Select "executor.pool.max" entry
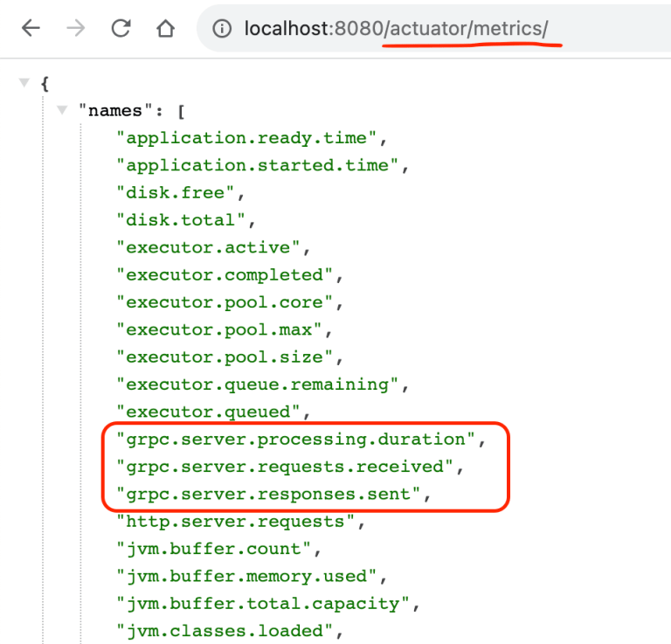 coord(219,330)
